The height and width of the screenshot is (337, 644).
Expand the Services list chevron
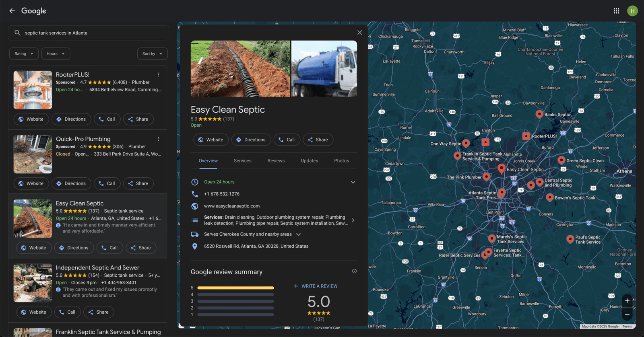[353, 220]
